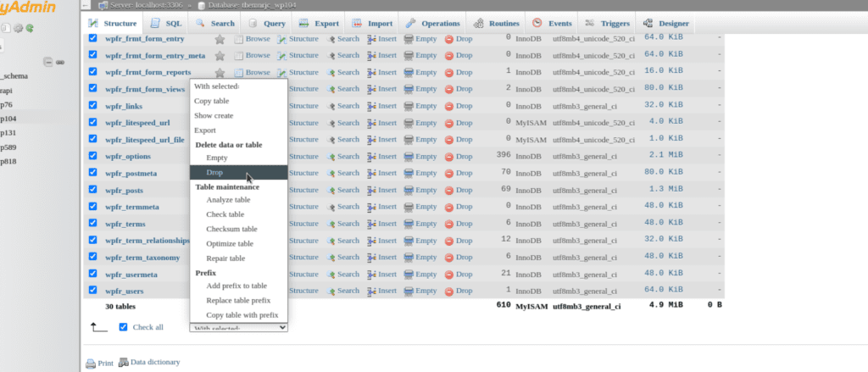Choose Drop in the With selected menu
Image resolution: width=868 pixels, height=372 pixels.
(x=238, y=173)
